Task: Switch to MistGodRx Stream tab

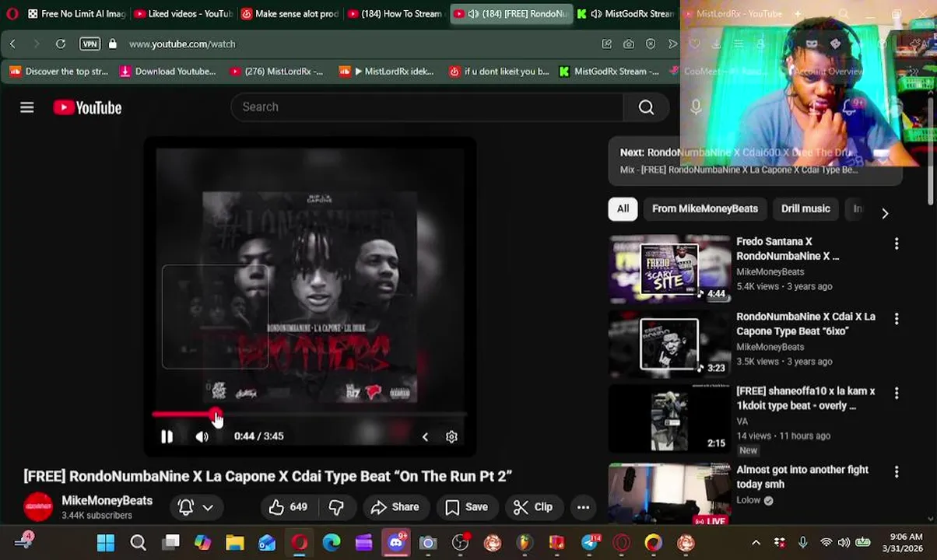Action: [x=626, y=13]
